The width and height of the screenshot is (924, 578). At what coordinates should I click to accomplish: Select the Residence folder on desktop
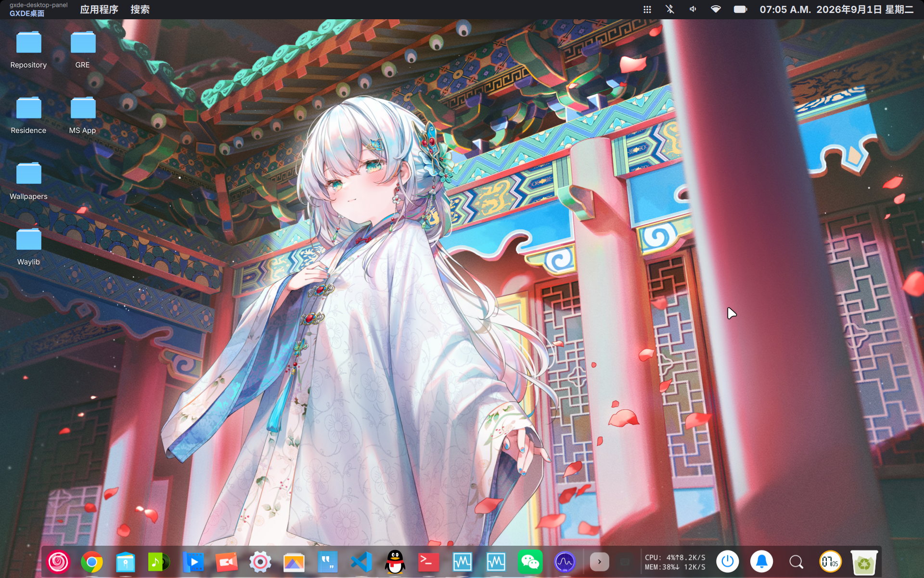coord(28,116)
